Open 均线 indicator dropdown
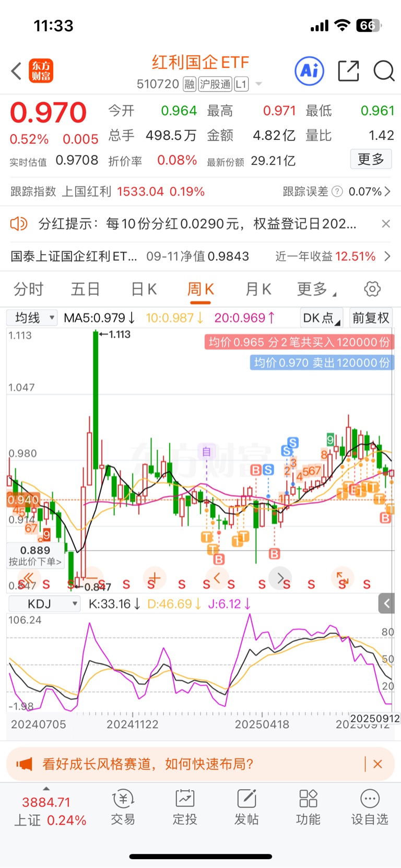This screenshot has height=868, width=401. [32, 317]
